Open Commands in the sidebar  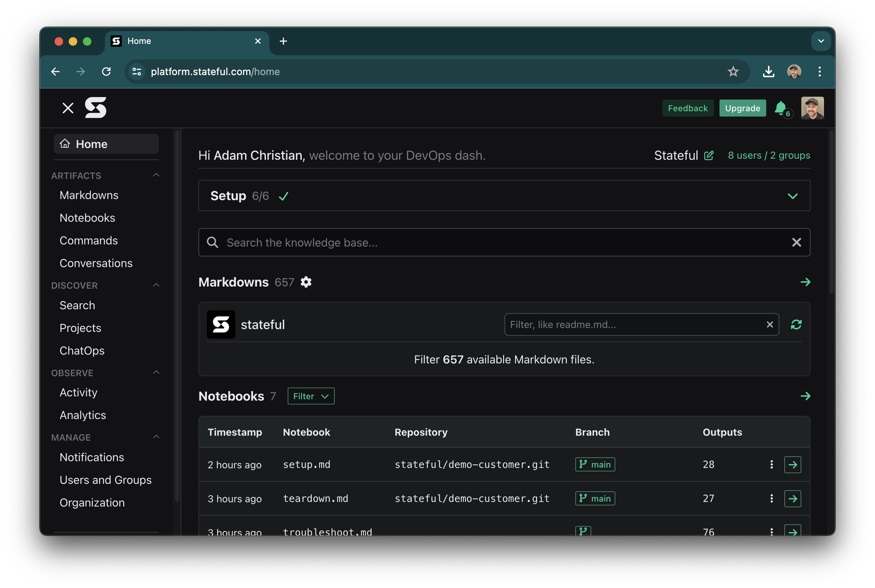89,241
